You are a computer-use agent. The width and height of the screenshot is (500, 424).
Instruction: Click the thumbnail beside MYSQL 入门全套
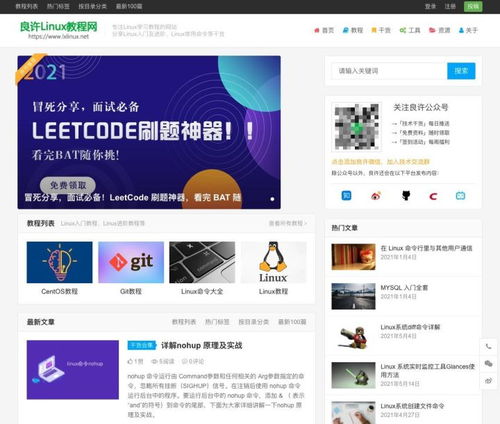(x=353, y=296)
